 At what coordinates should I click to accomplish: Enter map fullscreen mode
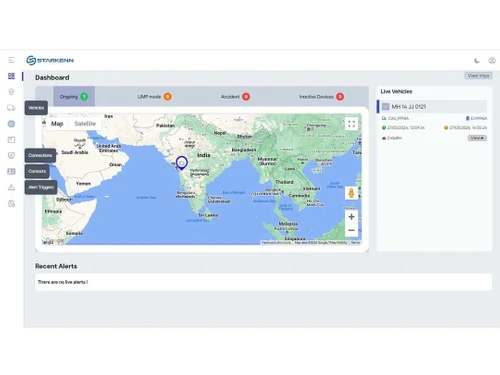351,124
